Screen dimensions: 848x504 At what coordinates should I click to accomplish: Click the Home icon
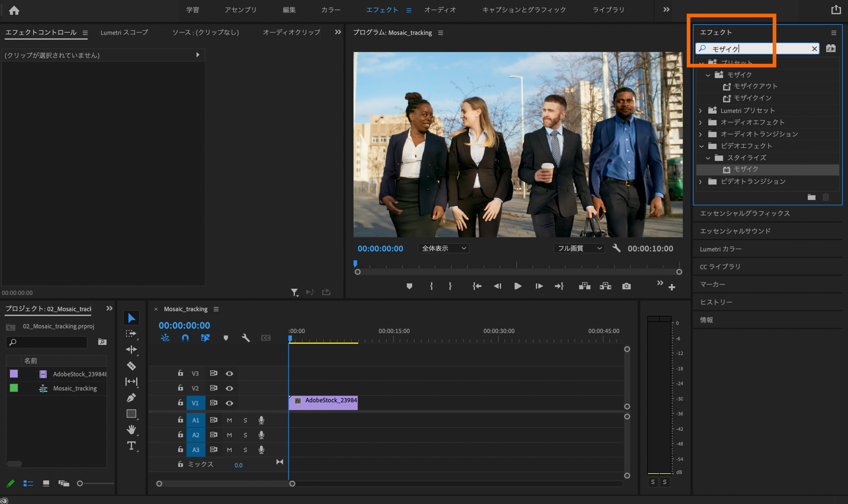point(14,10)
